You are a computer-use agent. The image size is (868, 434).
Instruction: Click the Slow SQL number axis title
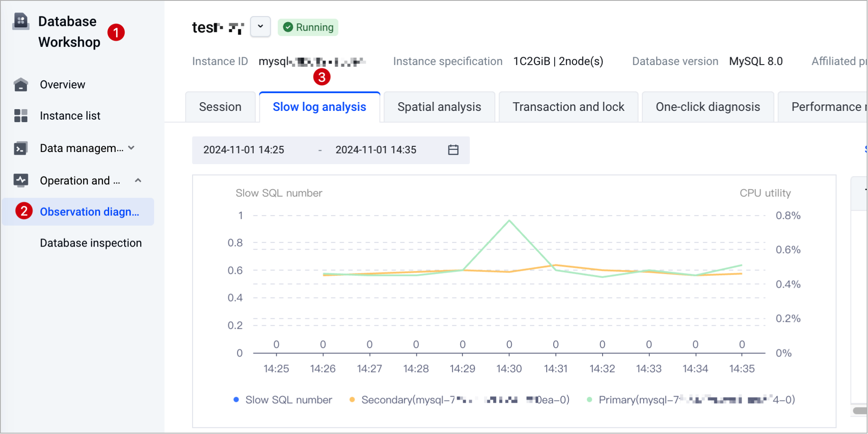279,193
